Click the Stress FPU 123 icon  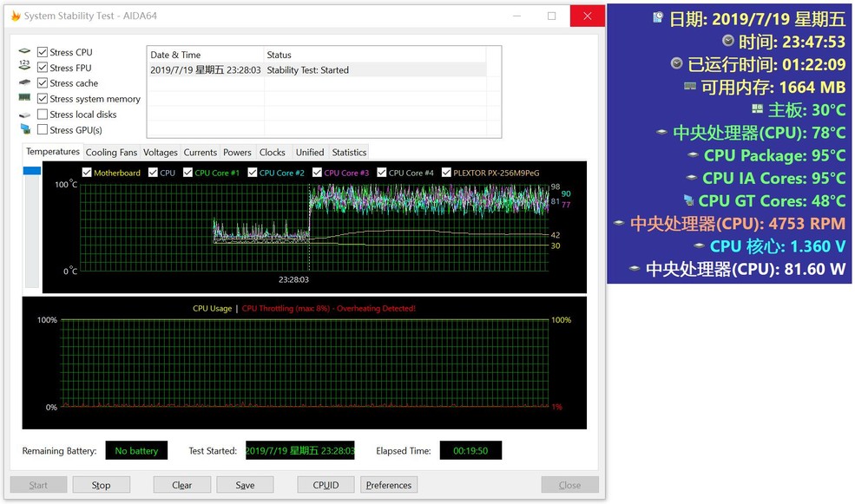click(24, 66)
